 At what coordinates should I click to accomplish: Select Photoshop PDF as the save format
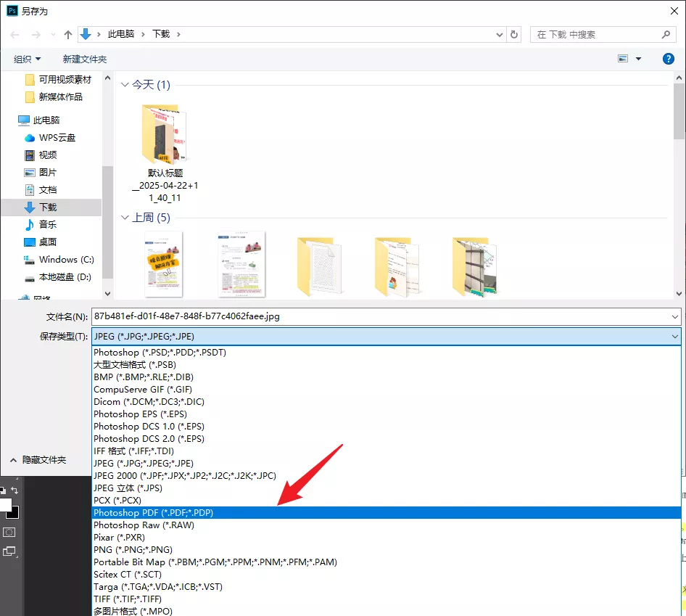click(x=153, y=512)
